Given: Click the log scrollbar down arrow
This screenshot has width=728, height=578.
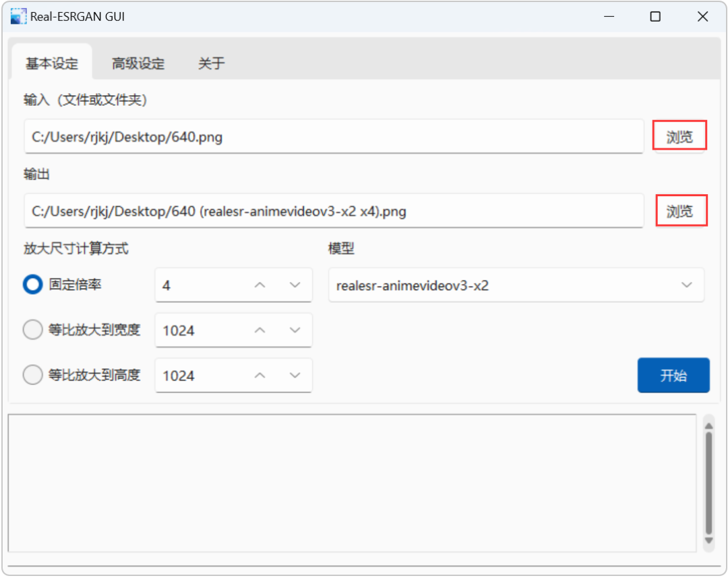Looking at the screenshot, I should (708, 540).
